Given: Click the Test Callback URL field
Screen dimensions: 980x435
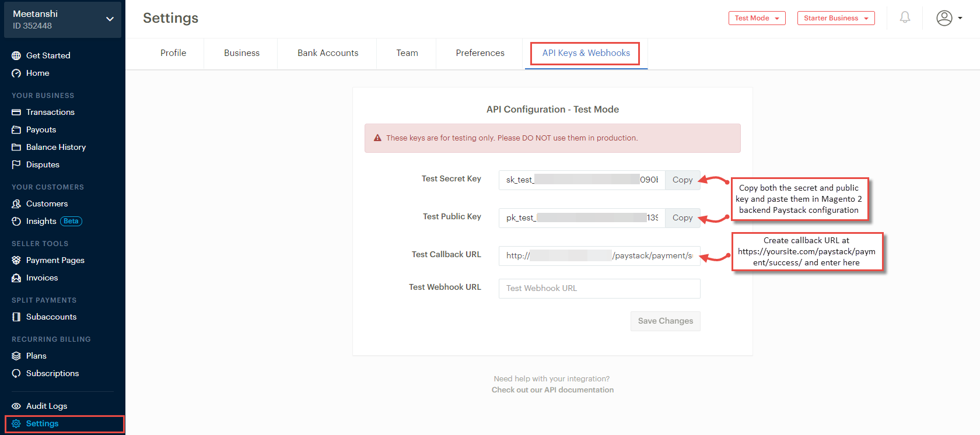Looking at the screenshot, I should coord(600,255).
